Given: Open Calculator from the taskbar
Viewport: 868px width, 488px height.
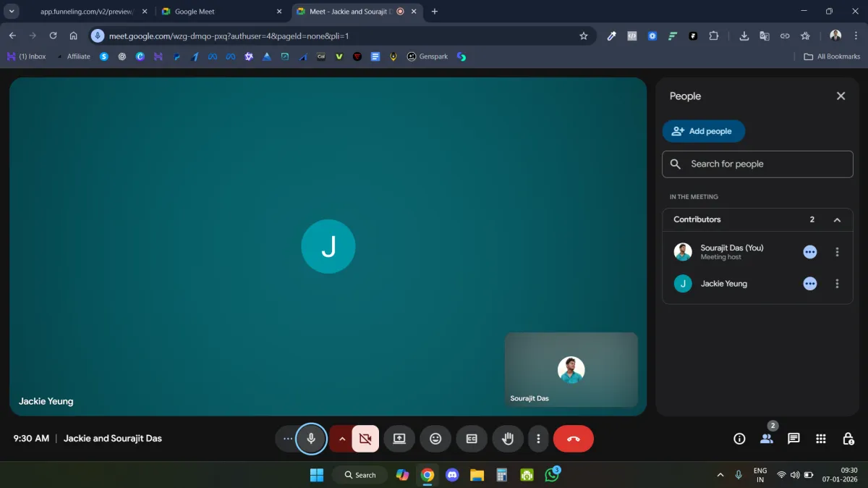Looking at the screenshot, I should click(x=502, y=475).
